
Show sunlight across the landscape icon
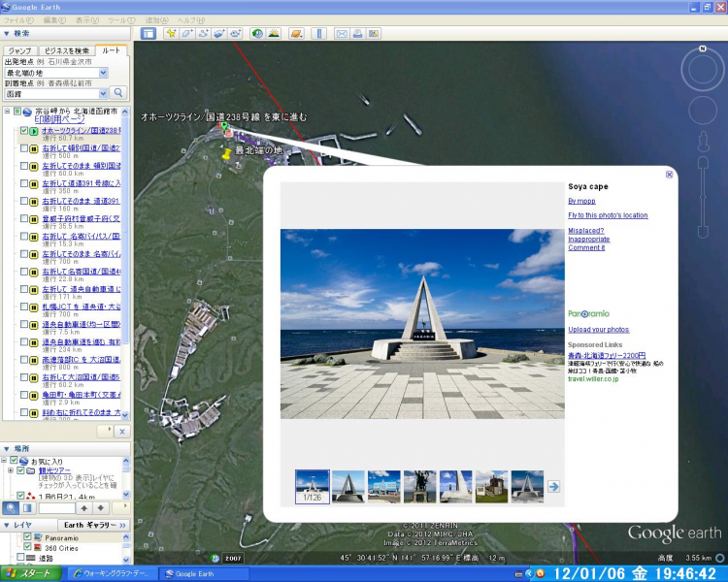(x=274, y=33)
